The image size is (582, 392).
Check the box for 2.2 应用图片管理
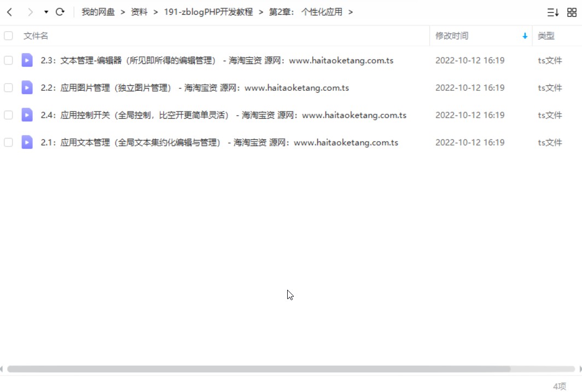point(8,87)
